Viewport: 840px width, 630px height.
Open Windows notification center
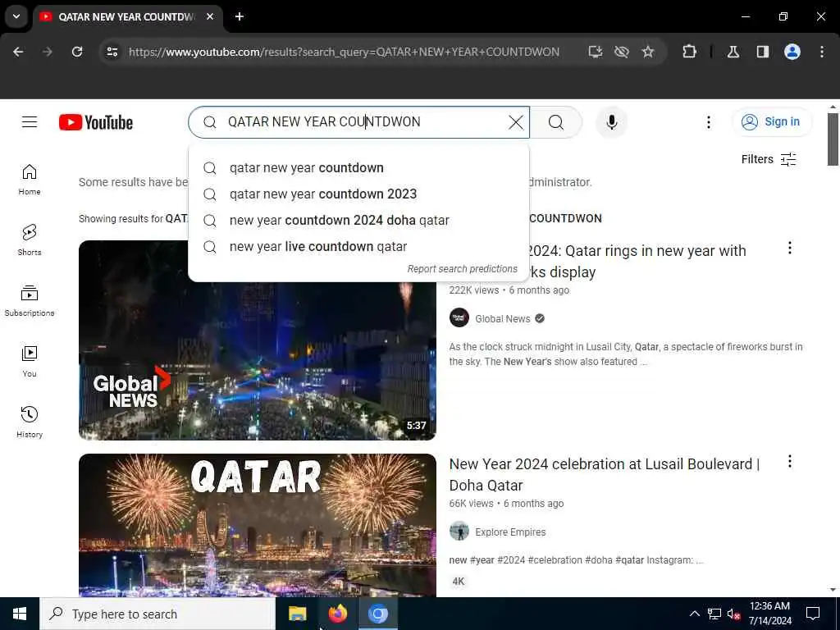tap(813, 614)
